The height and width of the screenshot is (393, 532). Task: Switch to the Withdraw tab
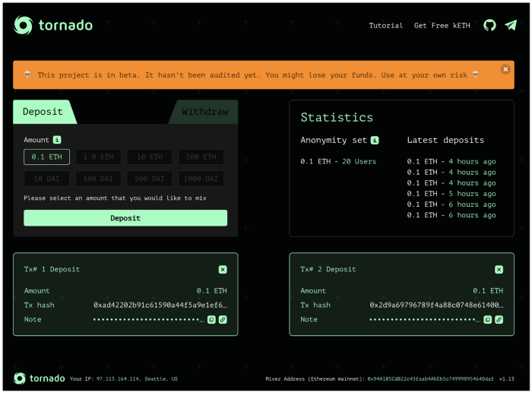coord(205,112)
